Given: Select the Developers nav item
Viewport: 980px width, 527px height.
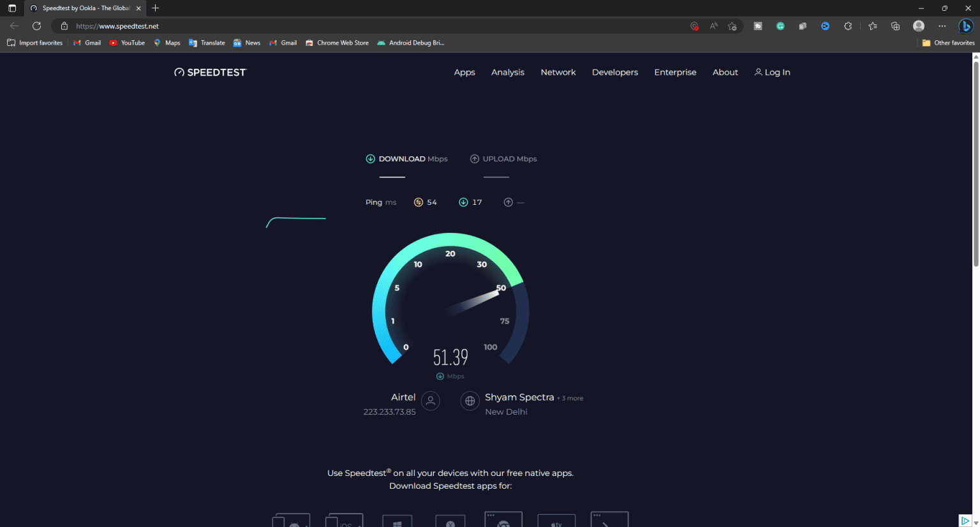Looking at the screenshot, I should click(615, 72).
